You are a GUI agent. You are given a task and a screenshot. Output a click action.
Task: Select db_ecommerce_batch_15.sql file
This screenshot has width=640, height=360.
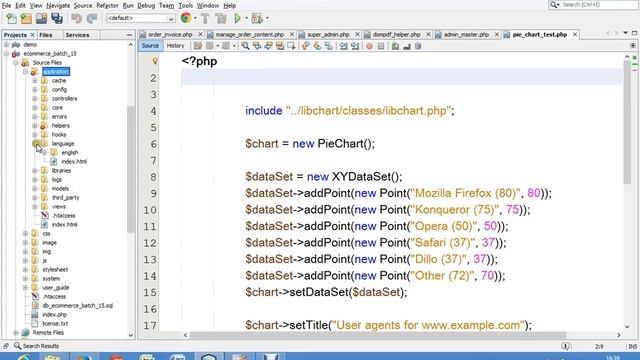coord(78,305)
